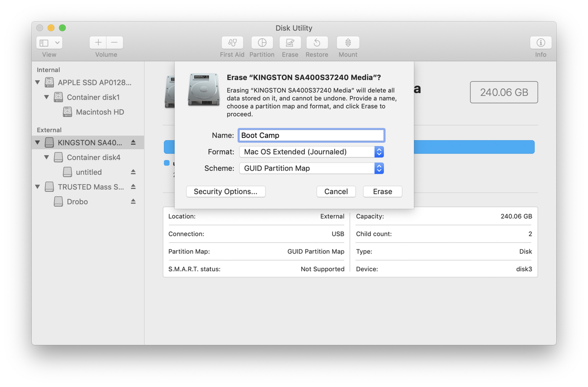
Task: Click the disk3 device value
Action: (x=523, y=269)
